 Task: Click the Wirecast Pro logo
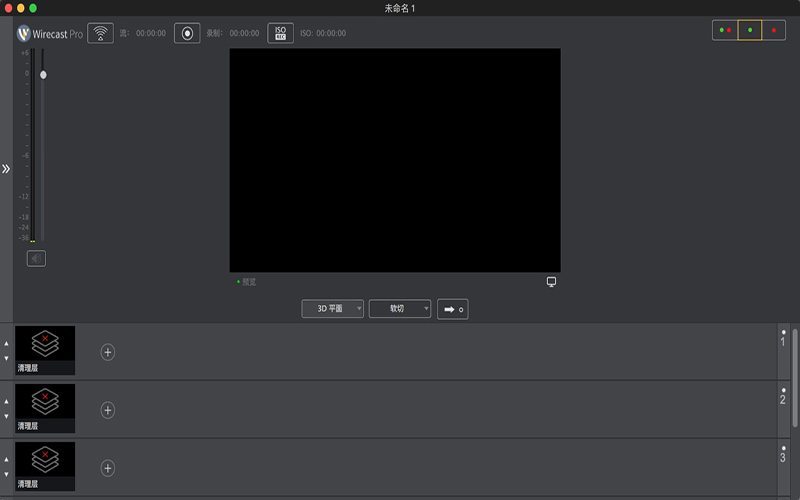[x=49, y=34]
